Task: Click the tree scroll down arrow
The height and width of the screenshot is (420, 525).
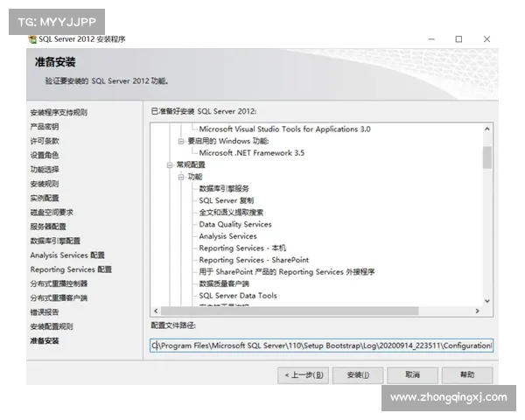Action: click(487, 301)
